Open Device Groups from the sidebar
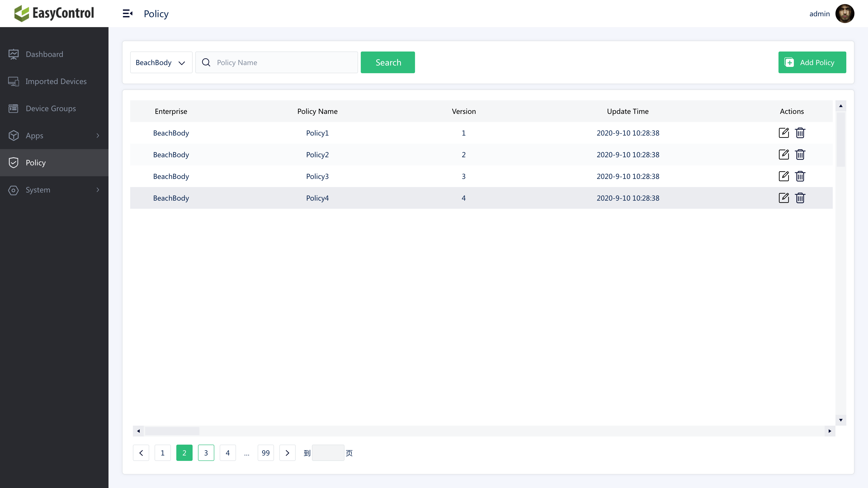The height and width of the screenshot is (488, 868). [51, 108]
